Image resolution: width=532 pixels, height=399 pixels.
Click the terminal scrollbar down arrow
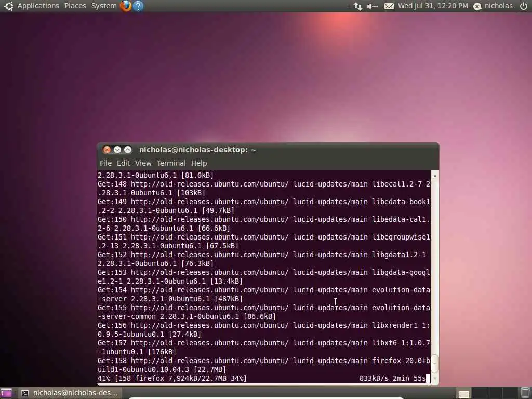[435, 379]
